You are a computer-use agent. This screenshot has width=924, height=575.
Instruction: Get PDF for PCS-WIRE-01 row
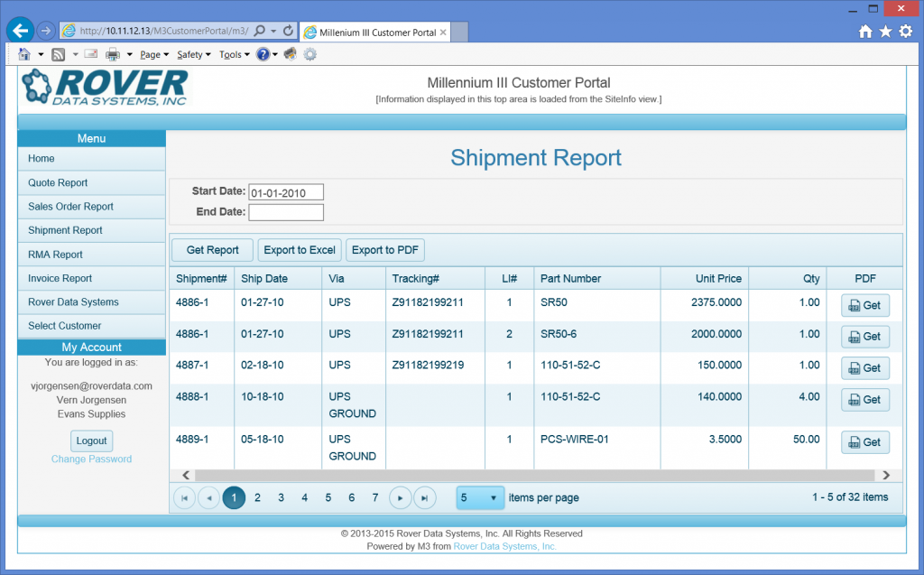point(865,442)
